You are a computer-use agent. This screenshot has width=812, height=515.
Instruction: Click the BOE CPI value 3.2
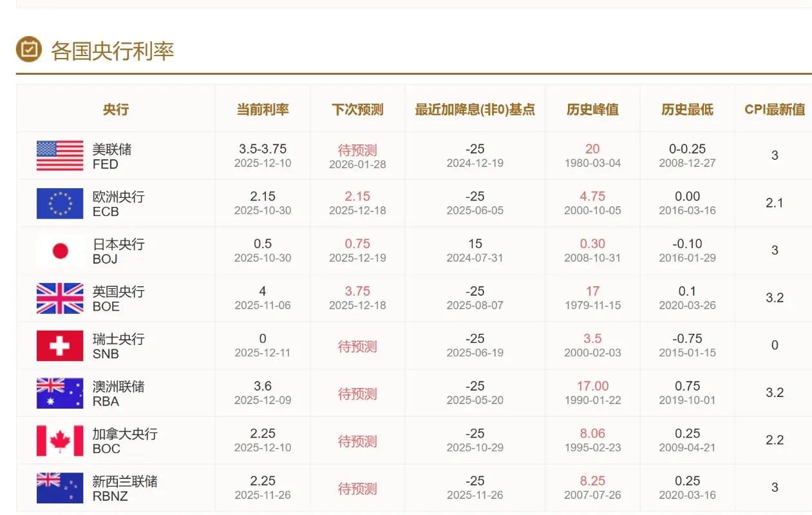[775, 298]
